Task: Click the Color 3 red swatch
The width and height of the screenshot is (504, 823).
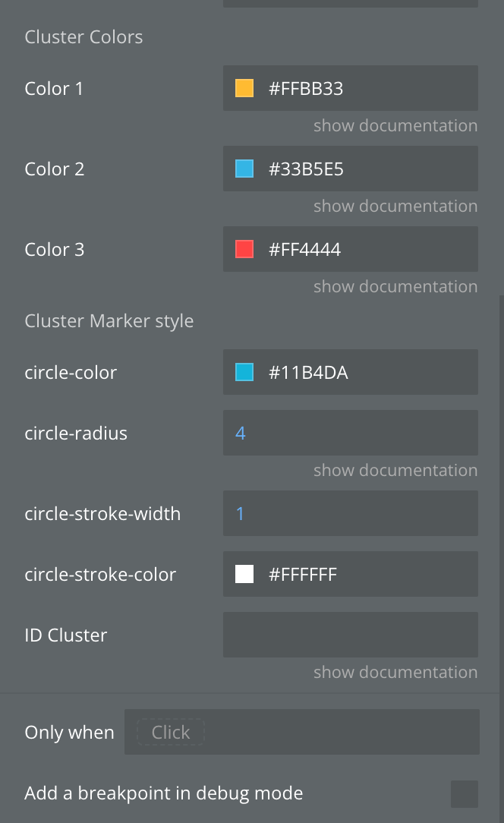Action: (x=244, y=249)
